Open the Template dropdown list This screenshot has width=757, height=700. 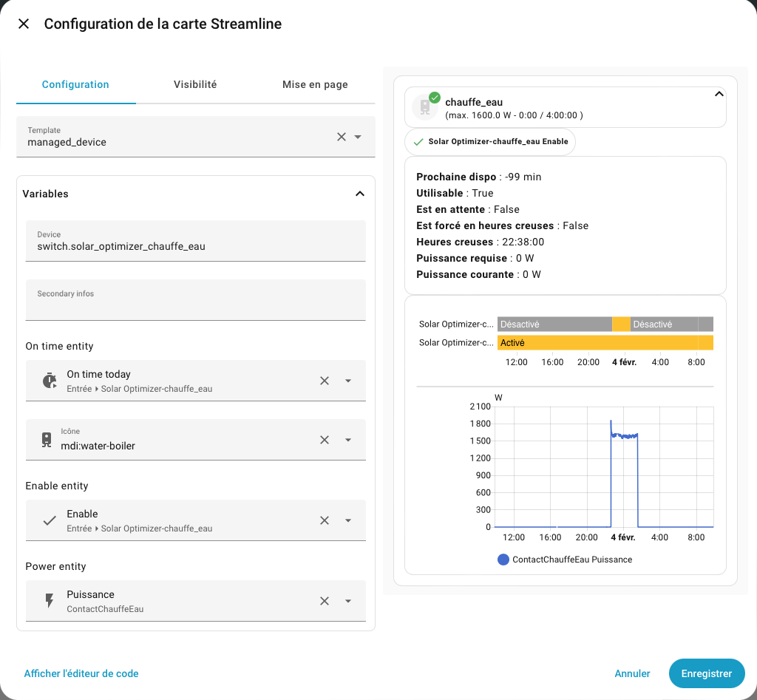359,137
